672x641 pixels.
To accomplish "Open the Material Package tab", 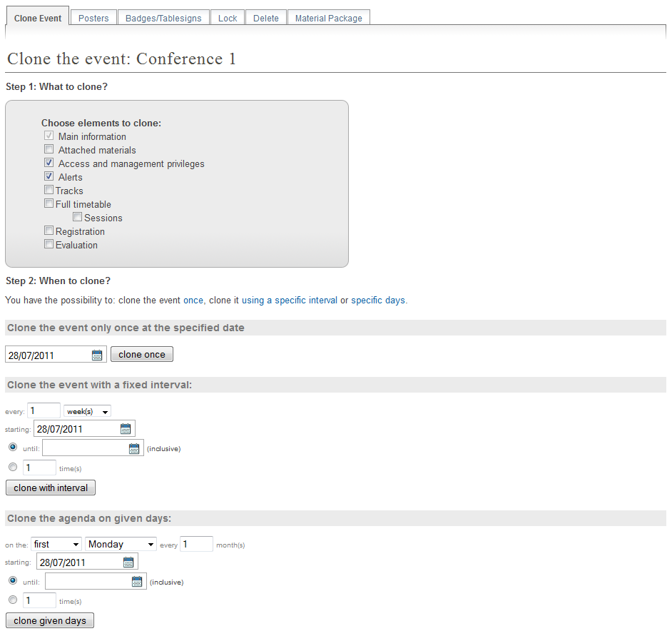I will [x=329, y=18].
